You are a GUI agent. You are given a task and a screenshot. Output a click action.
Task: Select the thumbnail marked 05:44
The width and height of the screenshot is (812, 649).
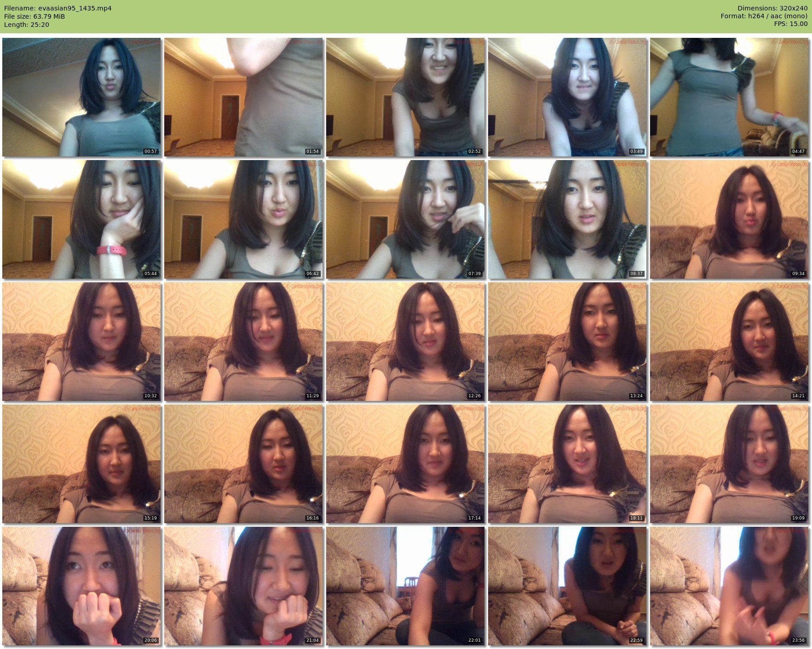(82, 219)
